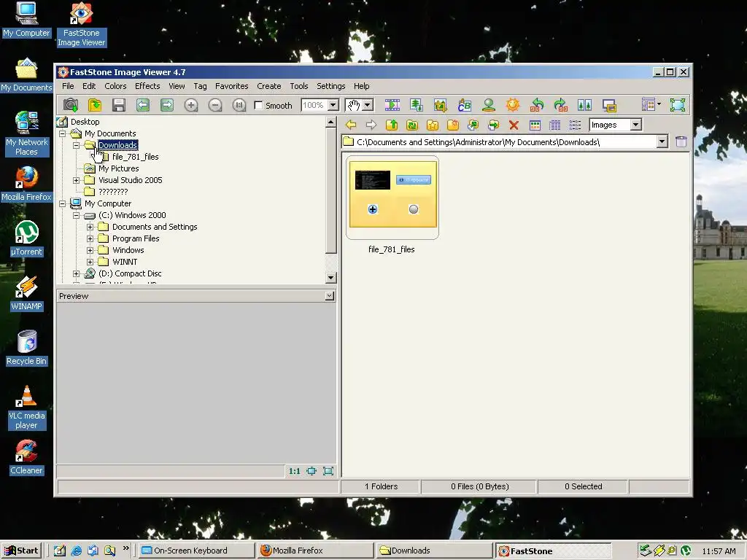The width and height of the screenshot is (747, 560).
Task: Go up one folder level icon
Action: point(392,125)
